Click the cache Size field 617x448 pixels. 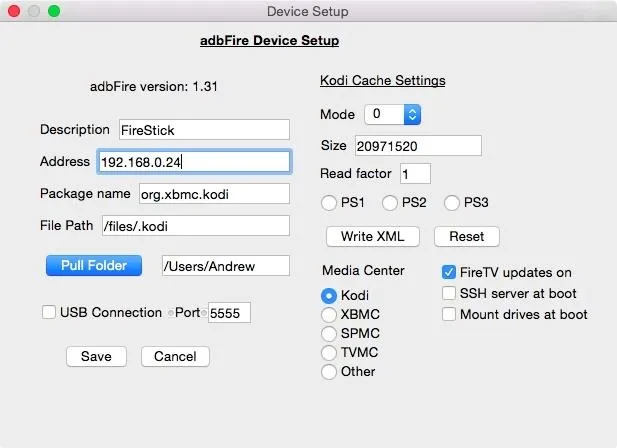click(x=418, y=146)
